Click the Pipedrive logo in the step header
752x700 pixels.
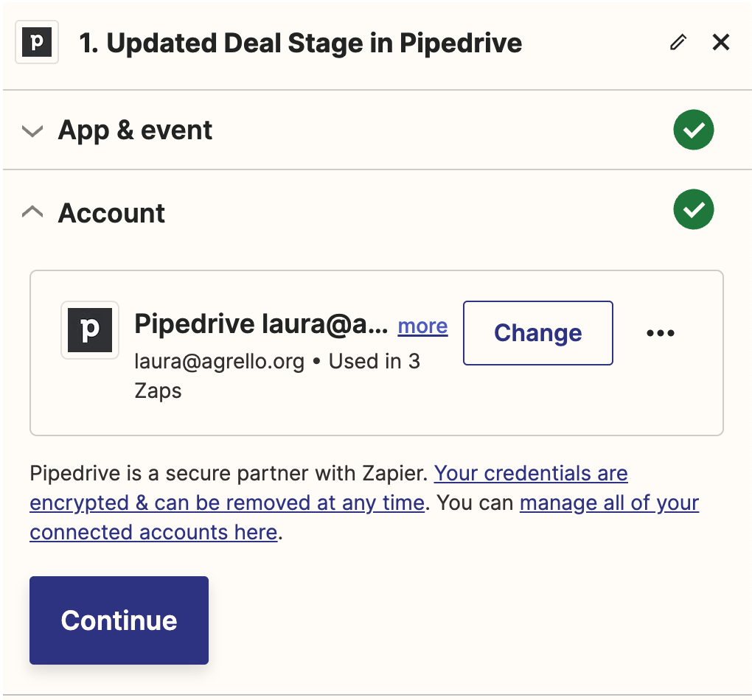pos(37,43)
